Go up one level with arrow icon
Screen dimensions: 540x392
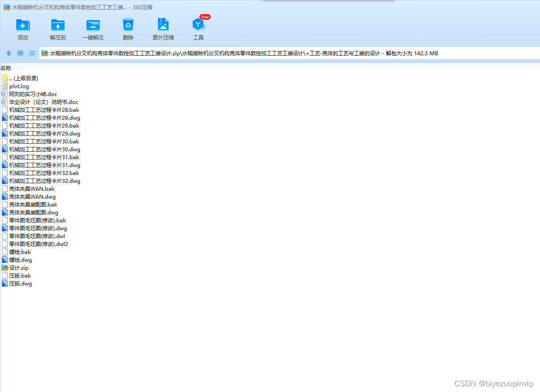coord(9,53)
